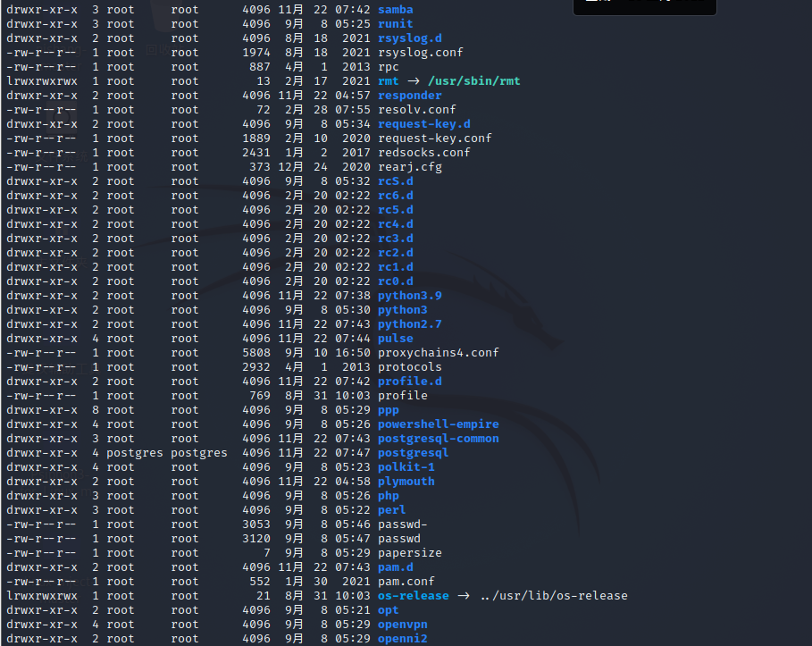Click the python3 directory name
This screenshot has width=812, height=646.
[x=402, y=310]
